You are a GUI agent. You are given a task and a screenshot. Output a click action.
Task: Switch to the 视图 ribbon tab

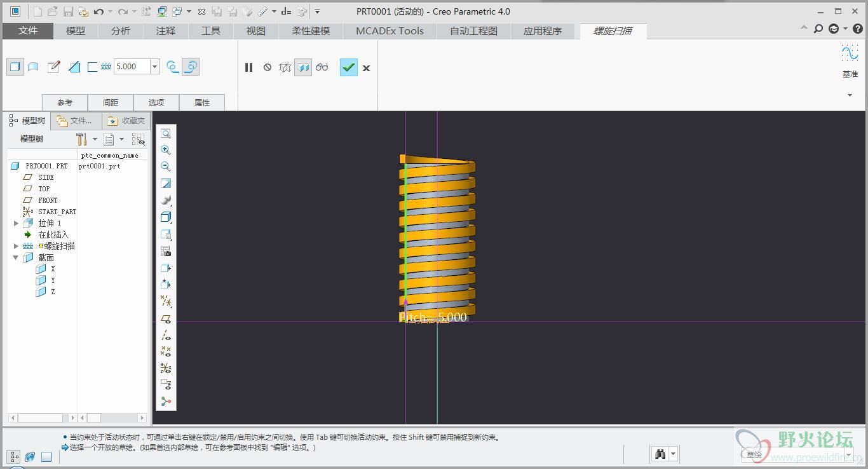[x=256, y=31]
